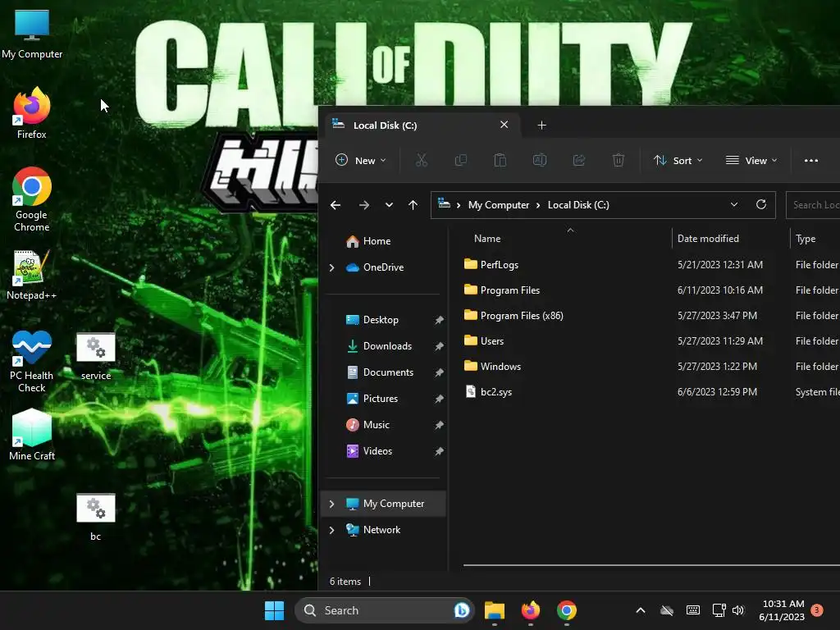Click the Share icon in toolbar
Image resolution: width=840 pixels, height=630 pixels.
579,160
